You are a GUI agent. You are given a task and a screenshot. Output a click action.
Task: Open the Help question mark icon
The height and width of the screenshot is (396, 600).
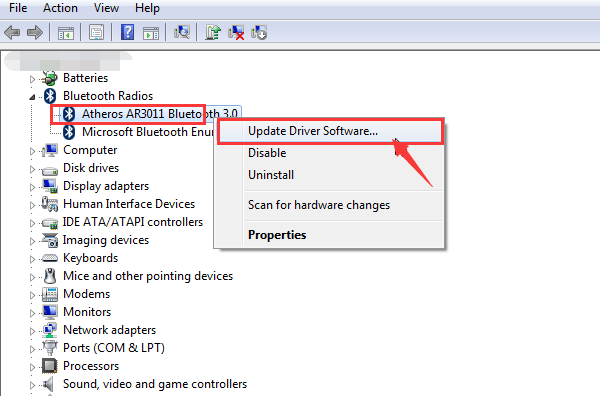127,32
